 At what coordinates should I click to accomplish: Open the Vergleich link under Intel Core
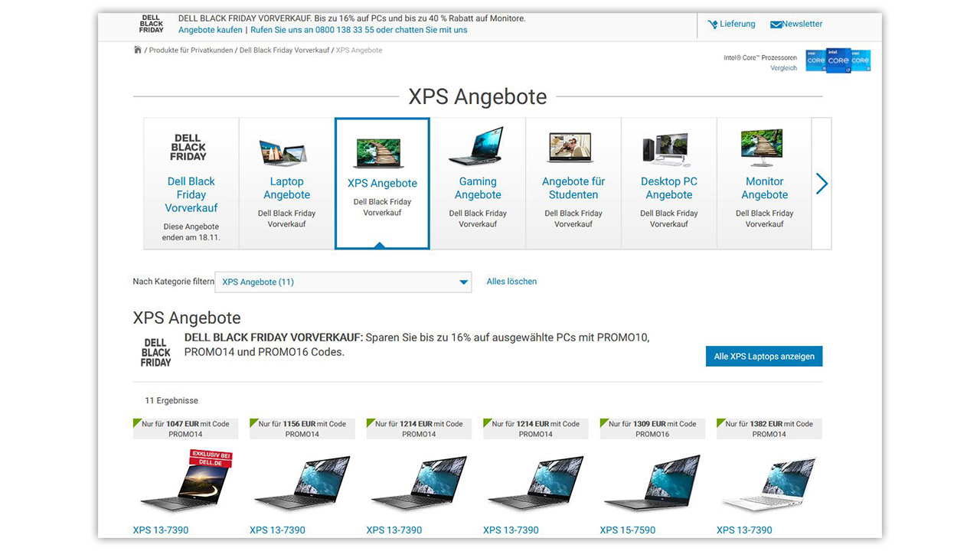click(x=783, y=68)
